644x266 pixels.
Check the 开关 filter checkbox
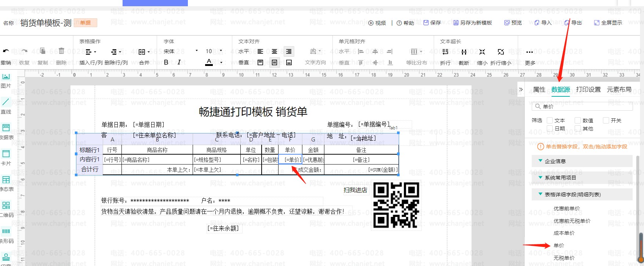coord(606,120)
